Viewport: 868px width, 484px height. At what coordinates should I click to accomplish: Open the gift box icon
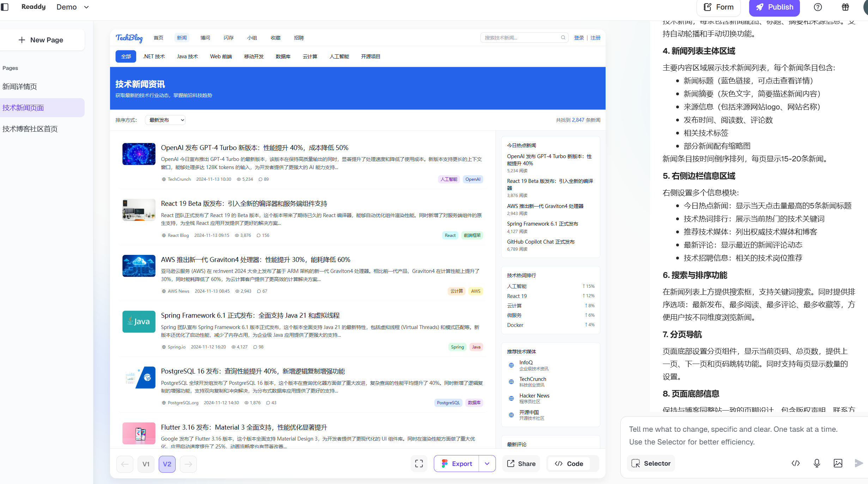[x=845, y=7]
